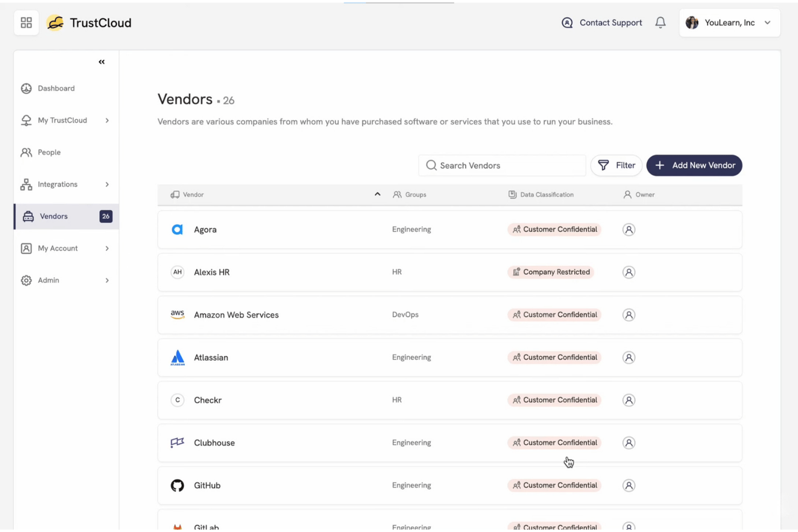Assign owner icon for Agora row
Viewport: 798px width, 532px height.
click(629, 230)
